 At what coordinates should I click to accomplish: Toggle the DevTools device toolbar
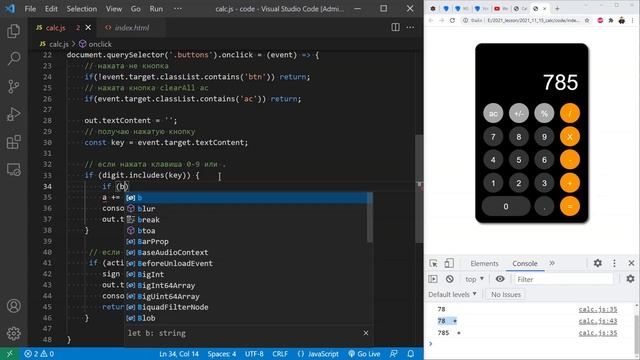[x=449, y=263]
